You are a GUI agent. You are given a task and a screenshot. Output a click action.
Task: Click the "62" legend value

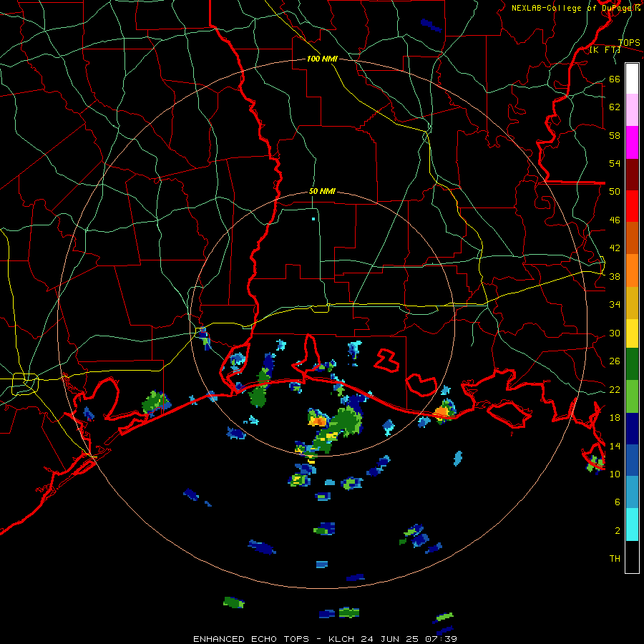615,107
